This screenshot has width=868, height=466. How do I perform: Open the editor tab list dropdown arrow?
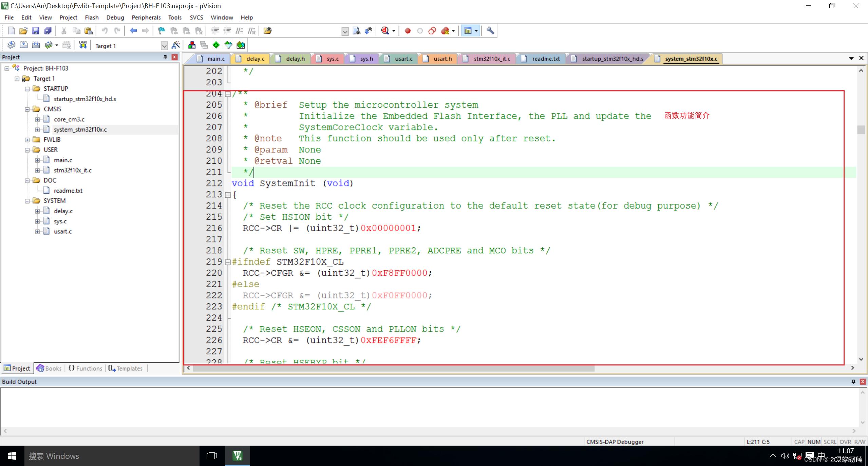coord(851,58)
